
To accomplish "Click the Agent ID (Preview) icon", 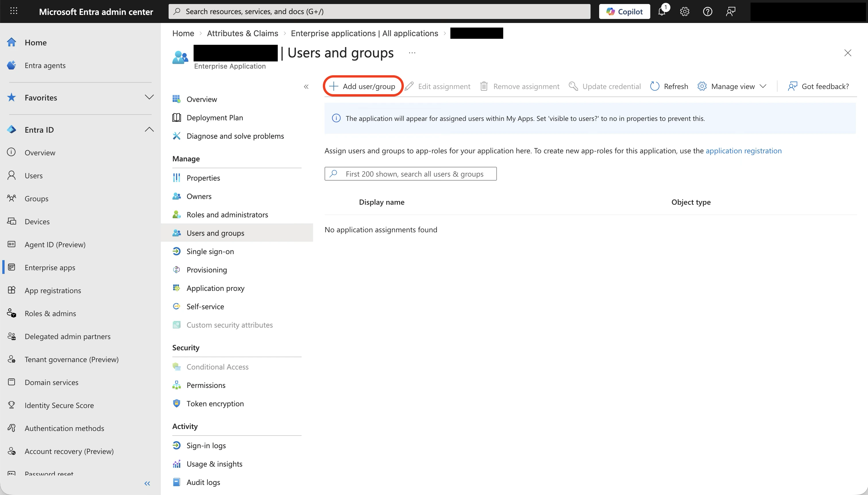I will tap(11, 244).
